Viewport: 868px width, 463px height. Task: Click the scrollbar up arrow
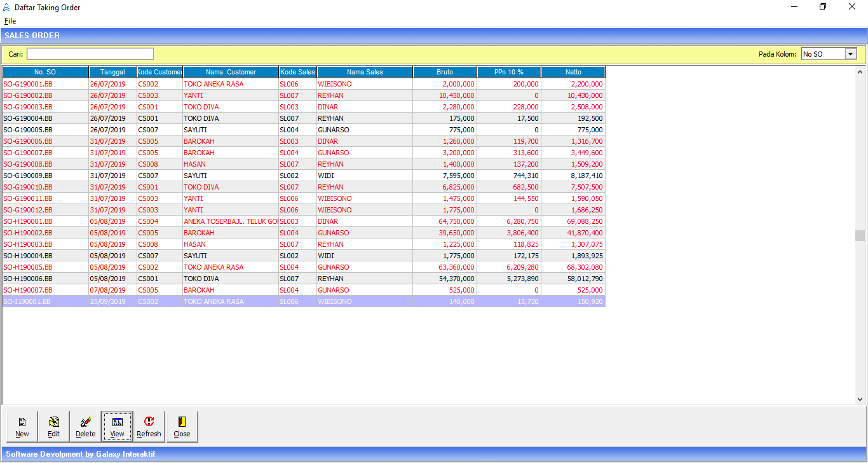860,71
